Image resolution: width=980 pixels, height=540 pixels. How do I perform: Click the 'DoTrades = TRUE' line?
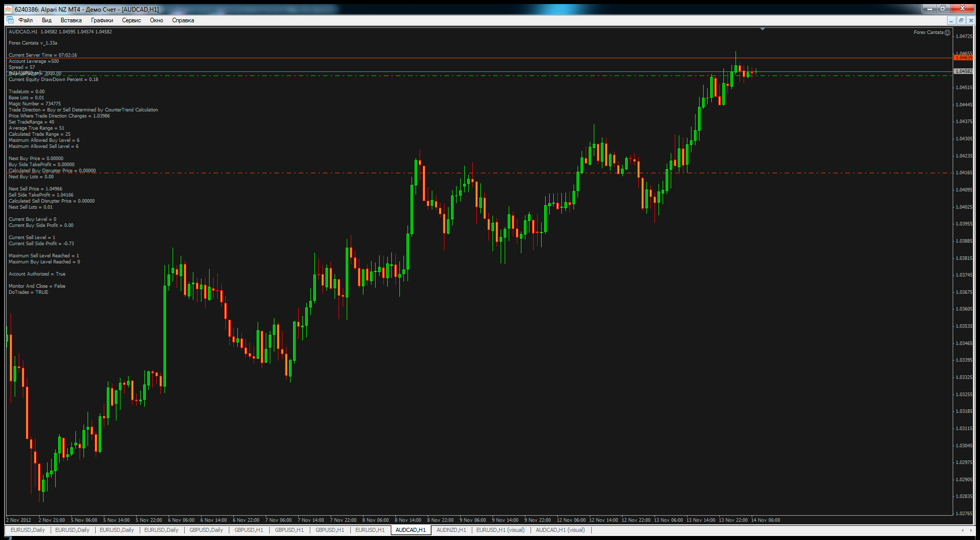(28, 292)
